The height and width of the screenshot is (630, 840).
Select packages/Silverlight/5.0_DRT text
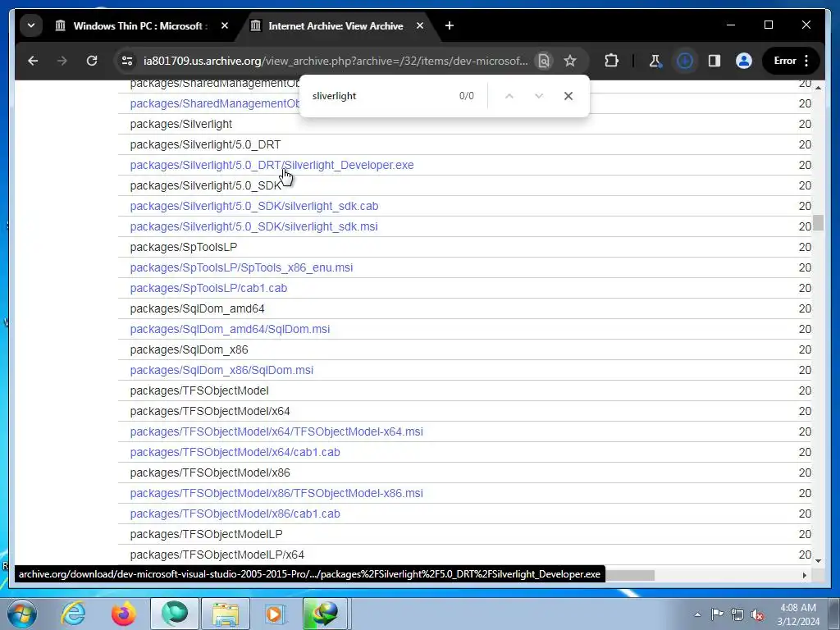[205, 144]
